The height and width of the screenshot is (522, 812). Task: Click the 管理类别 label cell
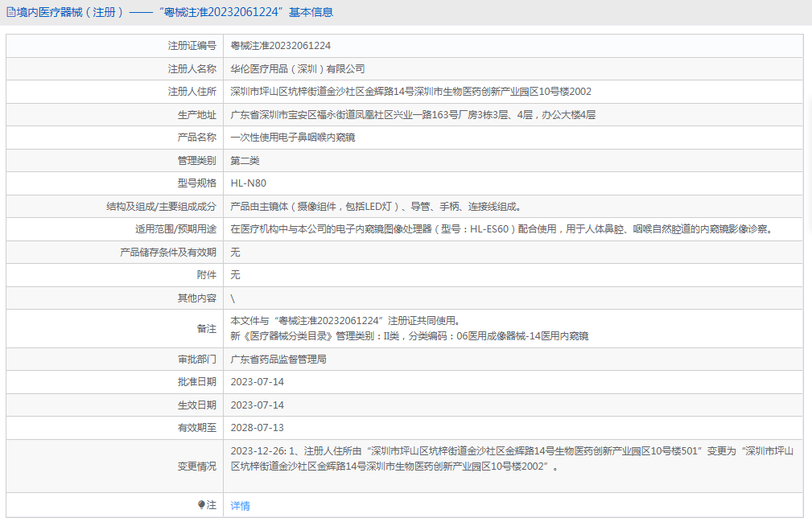[197, 160]
